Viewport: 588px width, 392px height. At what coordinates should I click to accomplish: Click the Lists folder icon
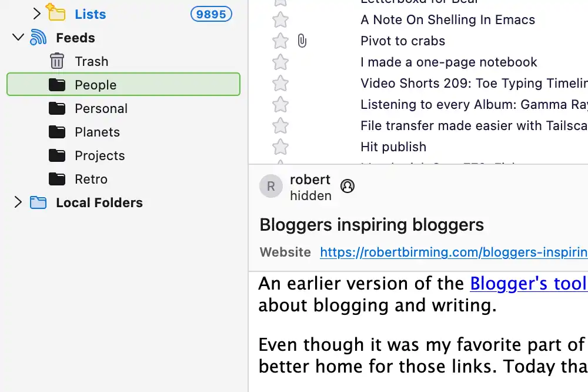coord(55,13)
